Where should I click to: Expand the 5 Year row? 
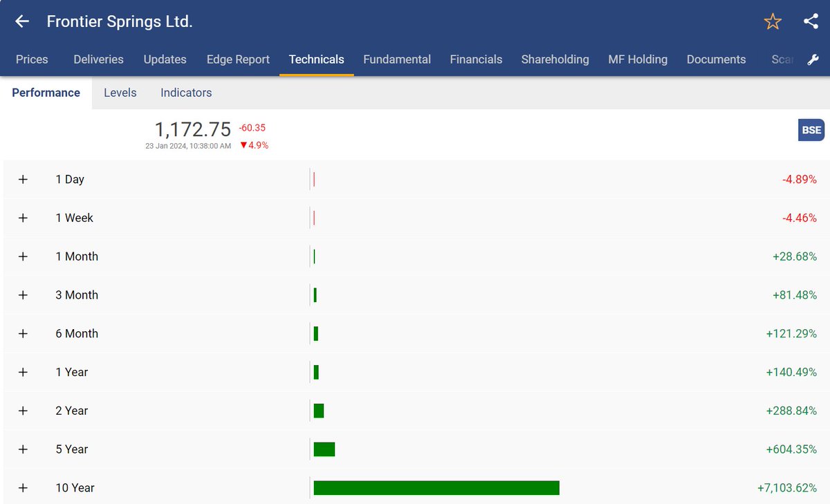tap(23, 449)
